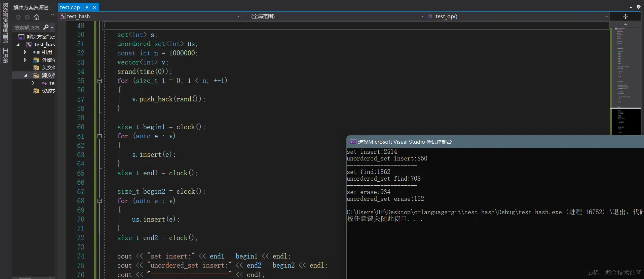Click the Solution Explorer toolbar overflow
Viewport: 644px width, 279px height.
pyautogui.click(x=52, y=15)
